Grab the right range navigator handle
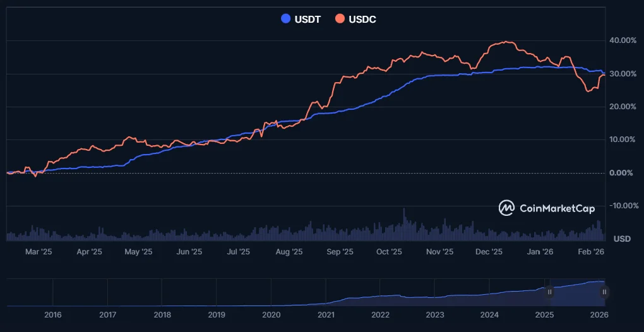 [x=604, y=292]
